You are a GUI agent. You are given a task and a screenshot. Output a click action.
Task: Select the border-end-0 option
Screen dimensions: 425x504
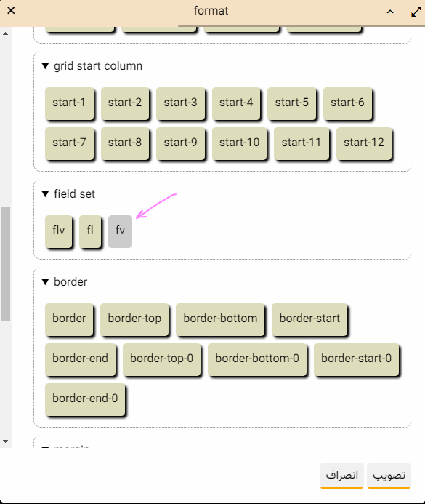click(85, 399)
